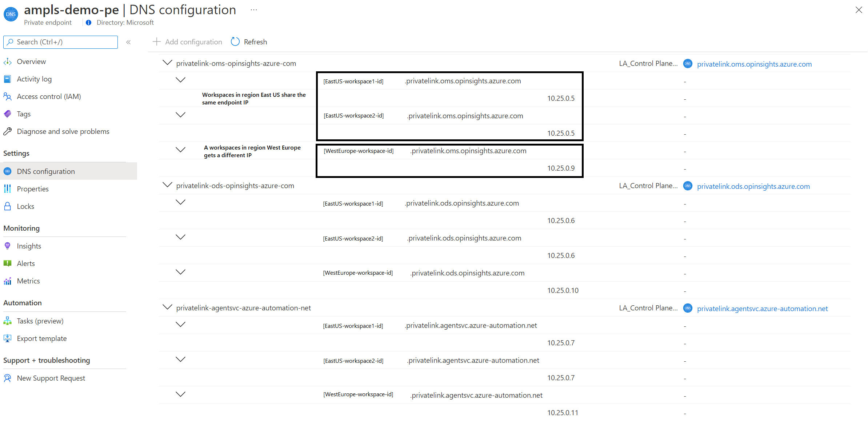Open Insights lightbulb icon

point(7,246)
